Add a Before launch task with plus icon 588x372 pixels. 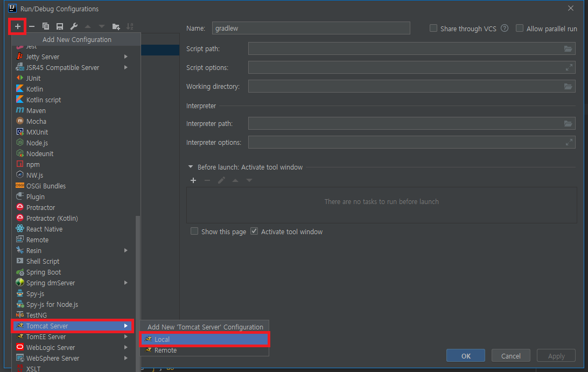pos(193,180)
